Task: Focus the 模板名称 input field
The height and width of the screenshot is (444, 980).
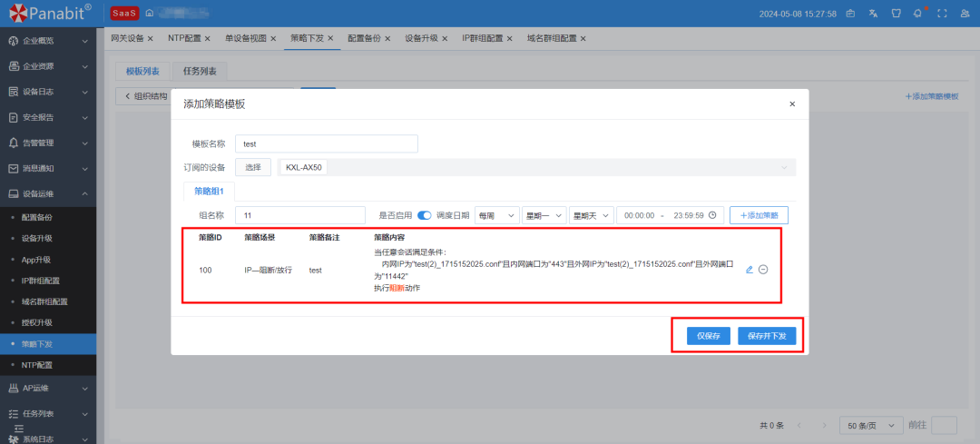Action: point(327,143)
